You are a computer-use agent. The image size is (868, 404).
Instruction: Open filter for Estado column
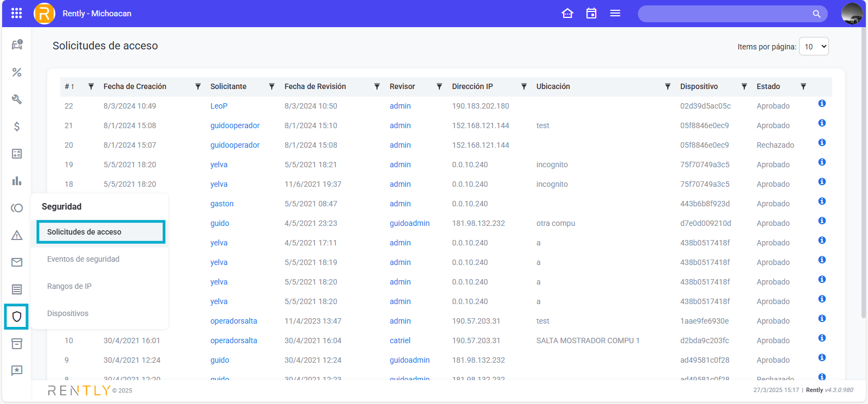click(803, 86)
